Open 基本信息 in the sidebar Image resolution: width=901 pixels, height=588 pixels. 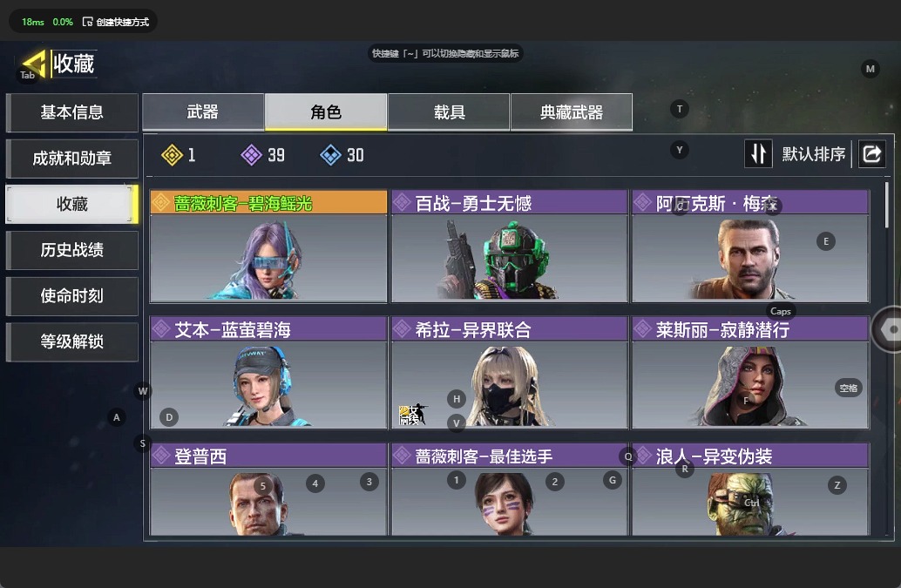pos(71,112)
